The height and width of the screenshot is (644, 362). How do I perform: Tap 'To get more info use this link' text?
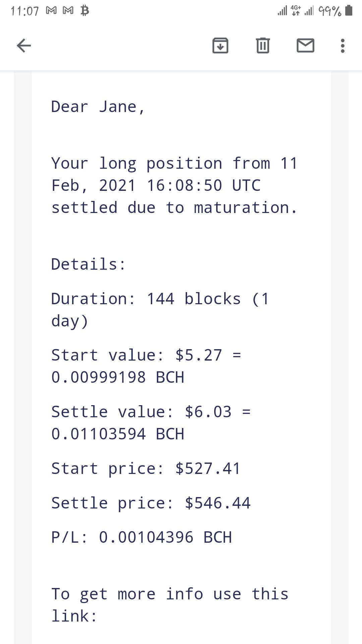point(170,605)
